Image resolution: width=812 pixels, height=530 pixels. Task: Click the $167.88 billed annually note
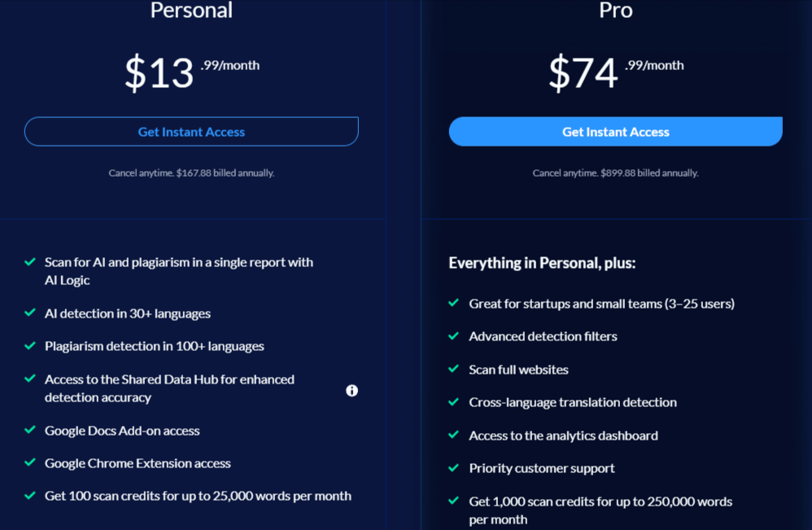coord(191,173)
